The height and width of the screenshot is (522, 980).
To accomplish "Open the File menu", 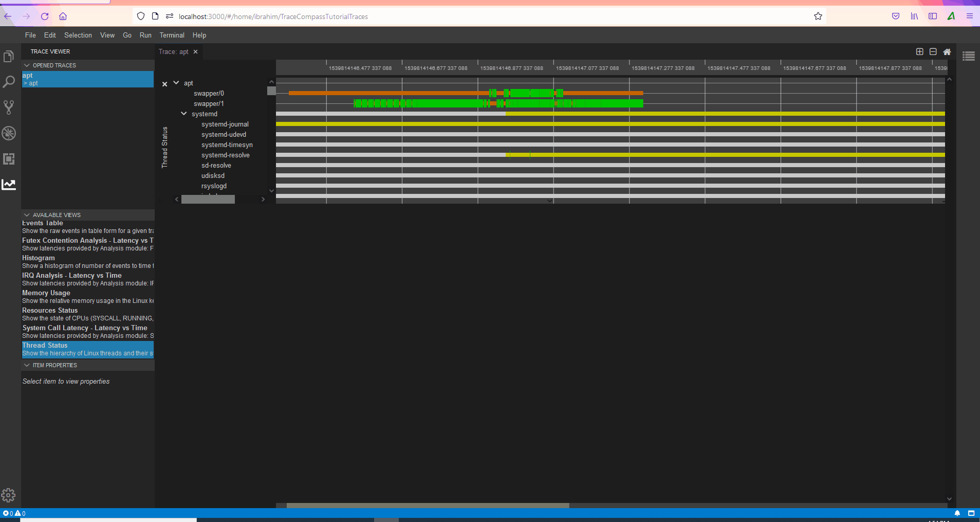I will click(30, 35).
